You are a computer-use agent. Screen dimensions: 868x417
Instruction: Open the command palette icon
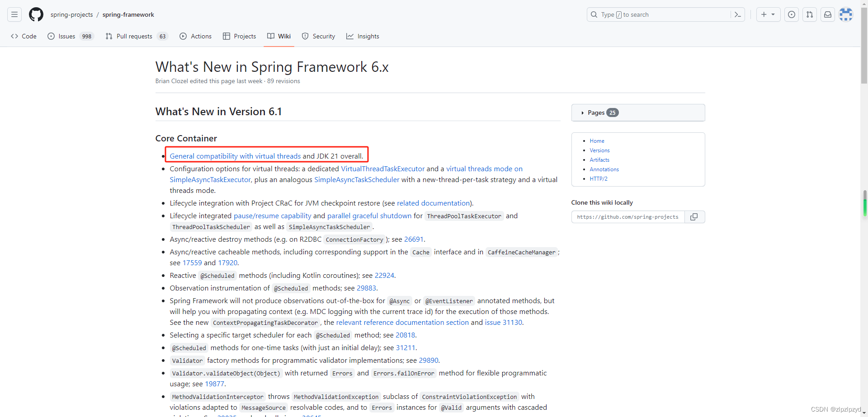[737, 14]
